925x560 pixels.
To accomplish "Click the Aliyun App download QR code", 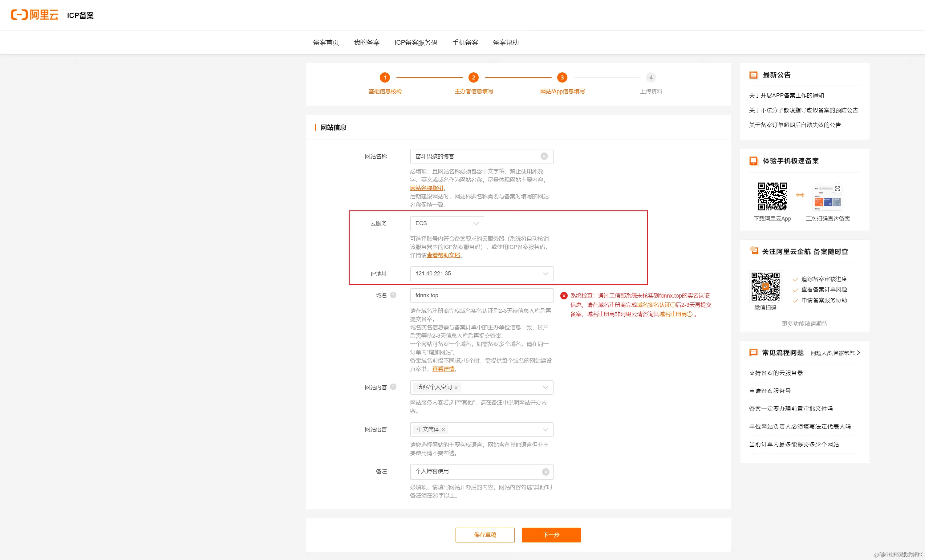I will pyautogui.click(x=772, y=196).
